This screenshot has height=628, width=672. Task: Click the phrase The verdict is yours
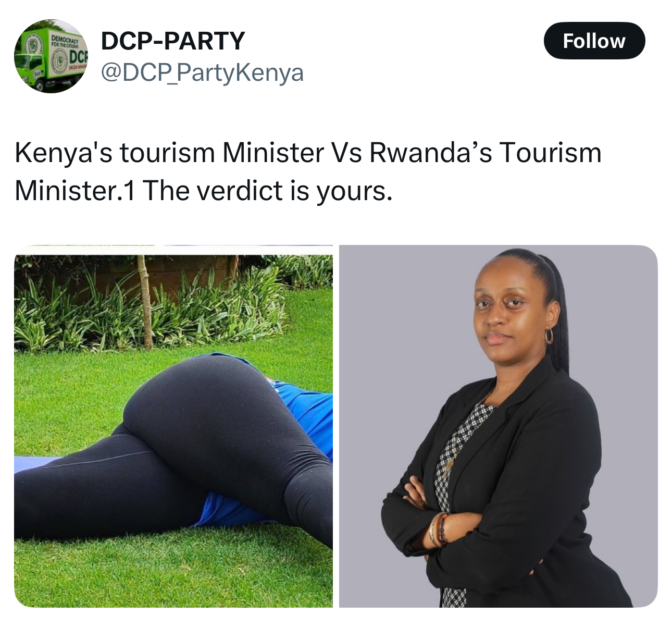tap(267, 190)
